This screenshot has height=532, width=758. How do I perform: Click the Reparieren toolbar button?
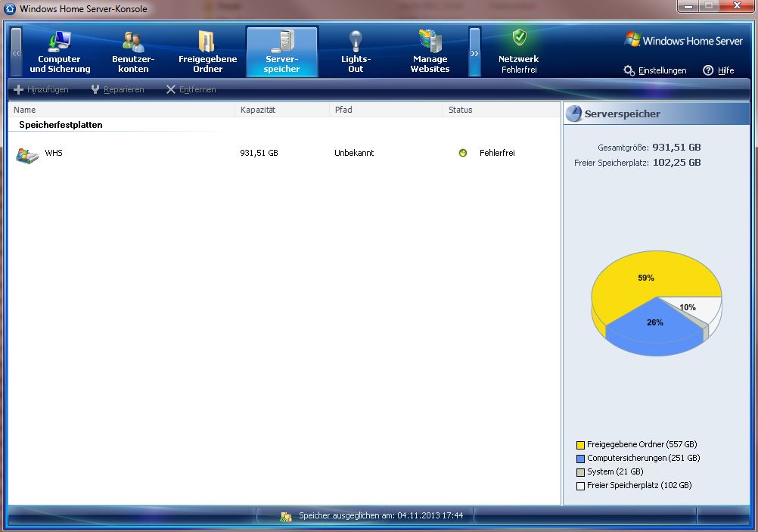click(117, 89)
